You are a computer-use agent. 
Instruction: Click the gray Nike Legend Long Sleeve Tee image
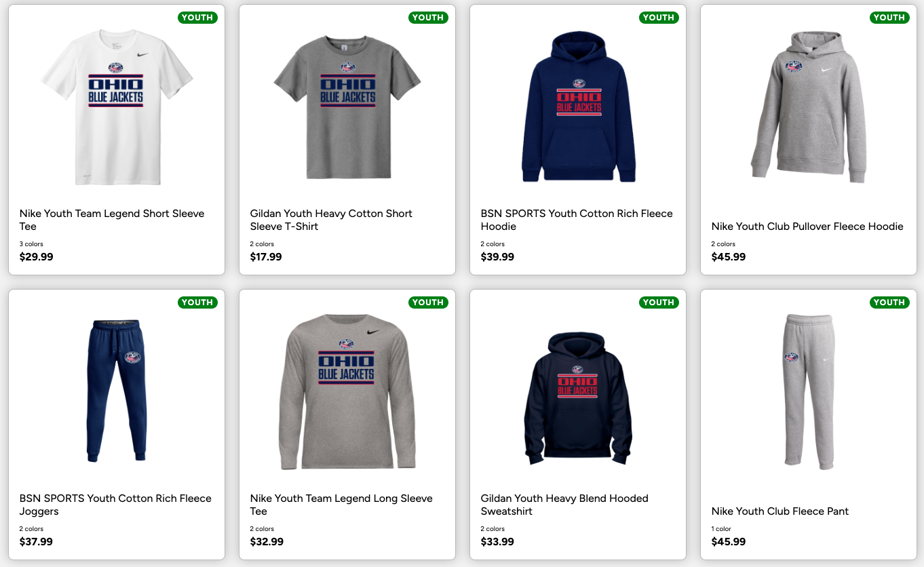(x=347, y=392)
